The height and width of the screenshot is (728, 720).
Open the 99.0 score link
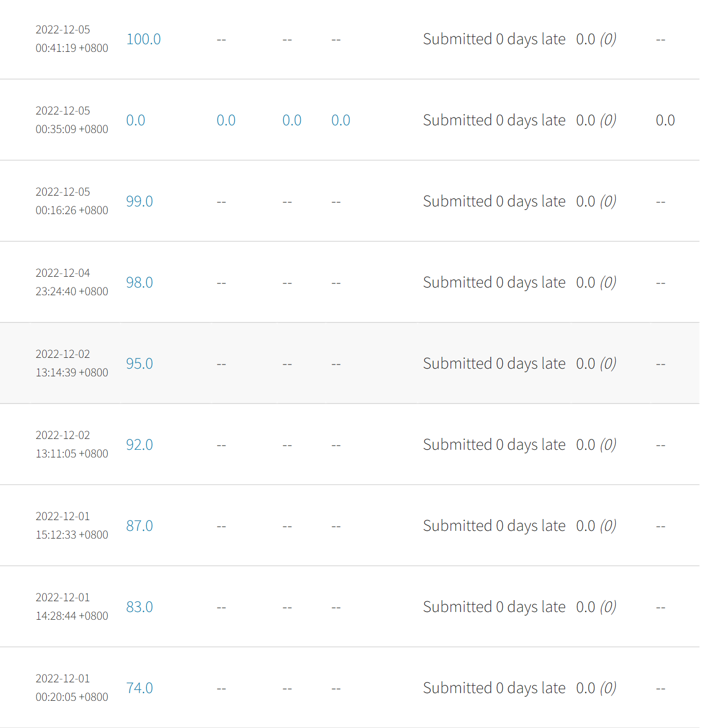[x=140, y=202]
